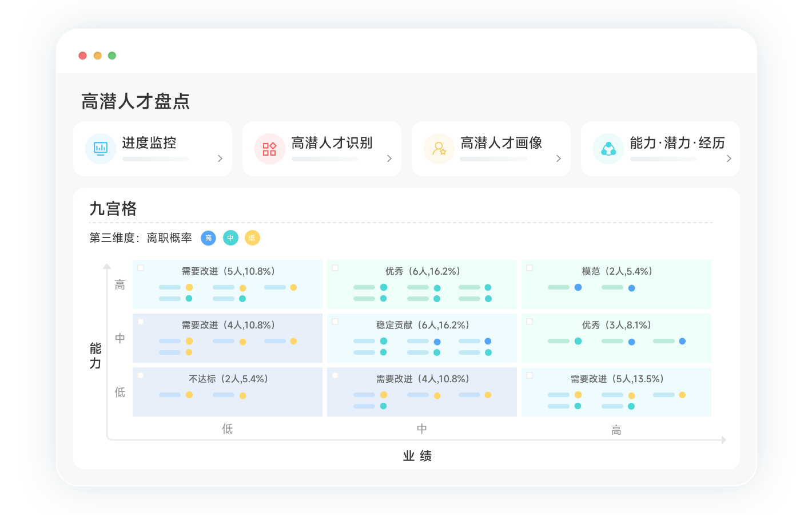Expand the 进度监控 card chevron arrow
Viewport: 812px width, 515px height.
pos(220,159)
